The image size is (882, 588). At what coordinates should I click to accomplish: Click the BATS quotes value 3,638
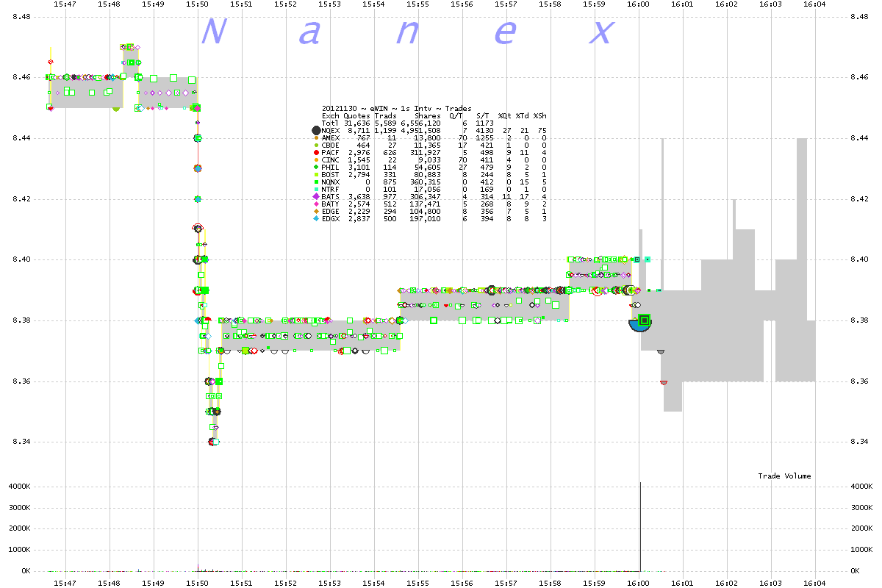(x=359, y=197)
